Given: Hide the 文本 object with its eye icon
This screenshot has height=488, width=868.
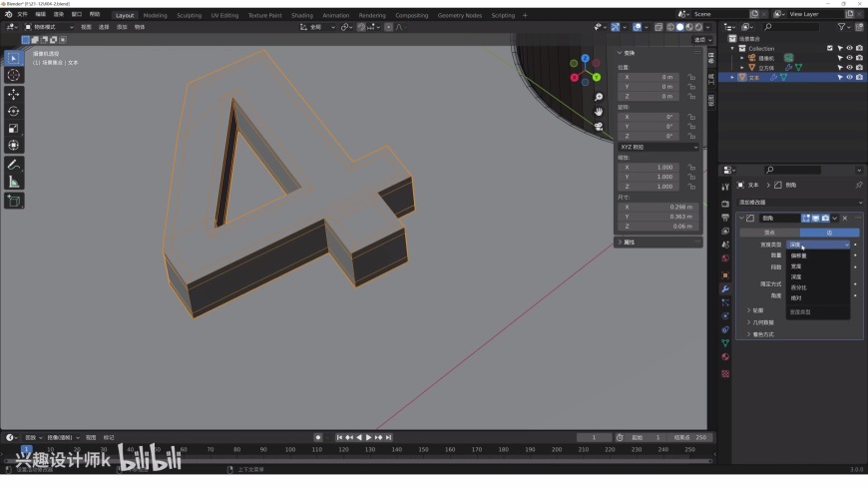Looking at the screenshot, I should point(850,78).
